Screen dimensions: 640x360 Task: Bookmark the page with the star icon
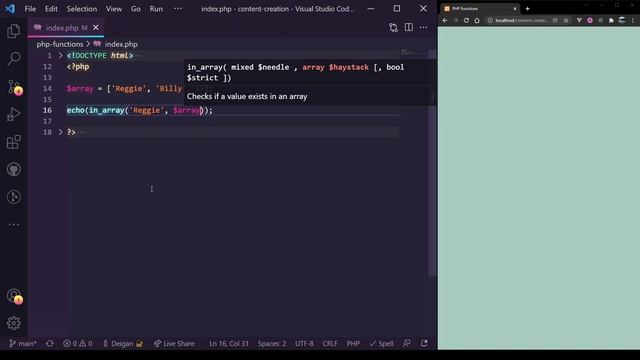click(566, 20)
